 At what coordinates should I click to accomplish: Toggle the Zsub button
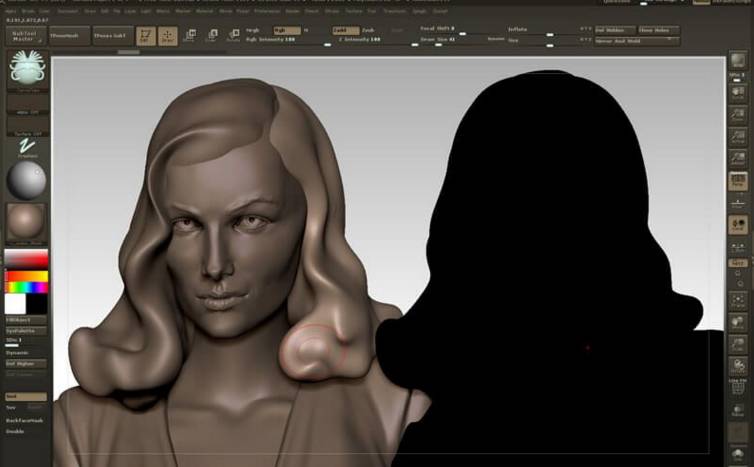pos(368,30)
